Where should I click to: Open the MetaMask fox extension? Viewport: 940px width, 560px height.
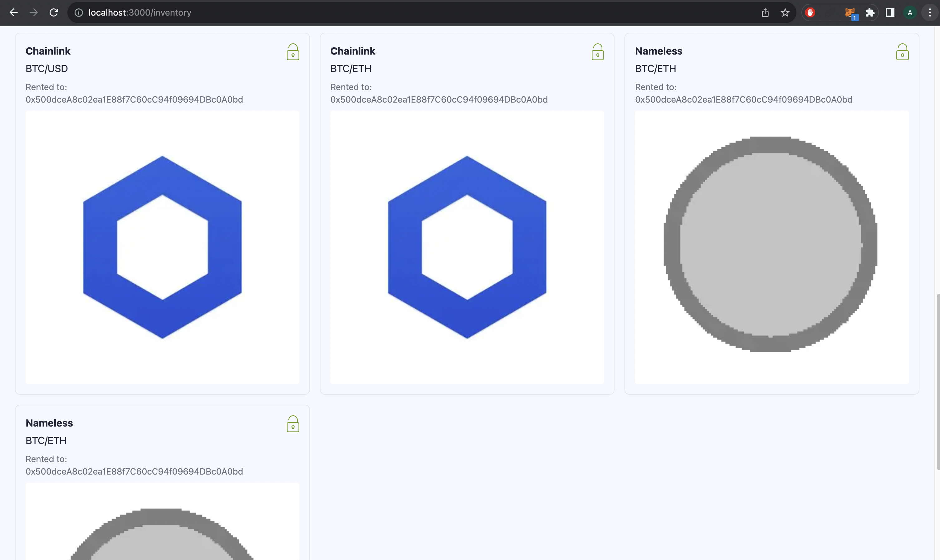tap(850, 13)
